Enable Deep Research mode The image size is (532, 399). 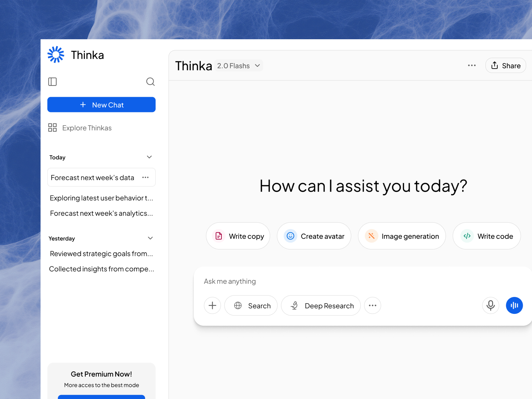coord(320,305)
